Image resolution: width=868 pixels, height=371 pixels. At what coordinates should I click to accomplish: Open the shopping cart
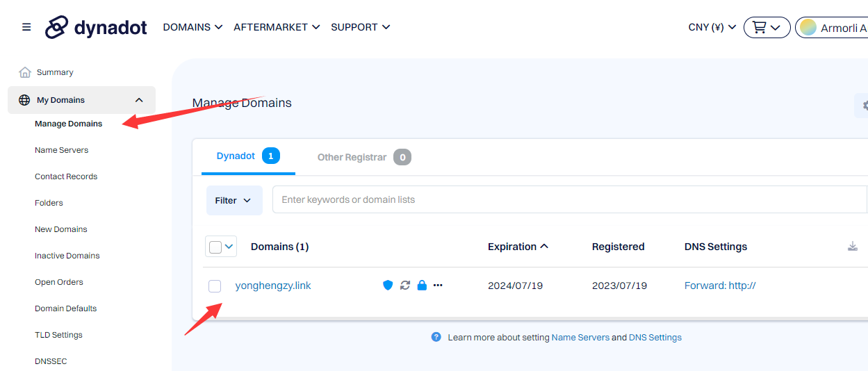click(x=767, y=27)
